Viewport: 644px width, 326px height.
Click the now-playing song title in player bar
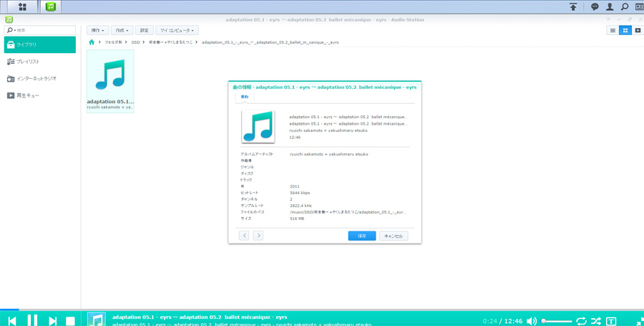[200, 317]
